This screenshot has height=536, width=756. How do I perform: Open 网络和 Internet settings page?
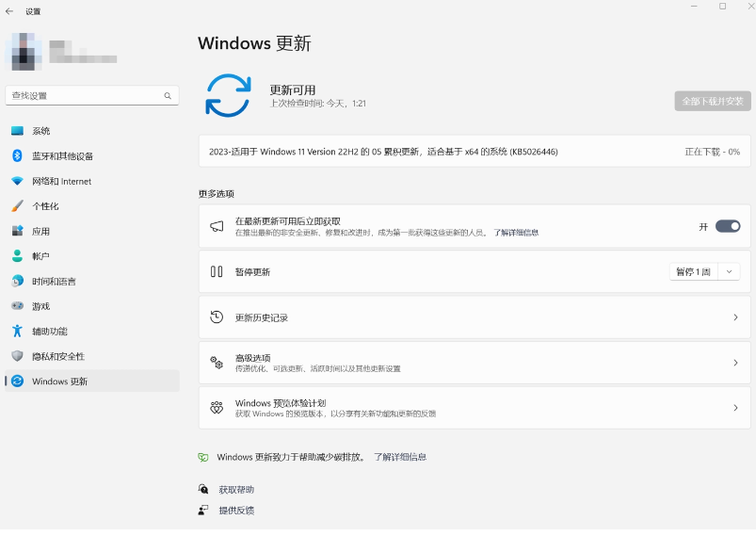(62, 181)
